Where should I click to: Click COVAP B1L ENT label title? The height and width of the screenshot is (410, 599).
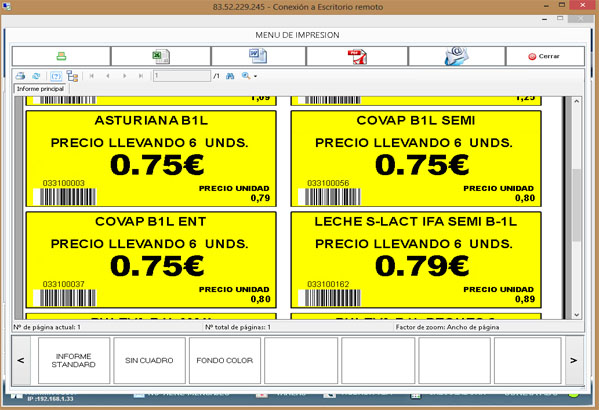[151, 222]
